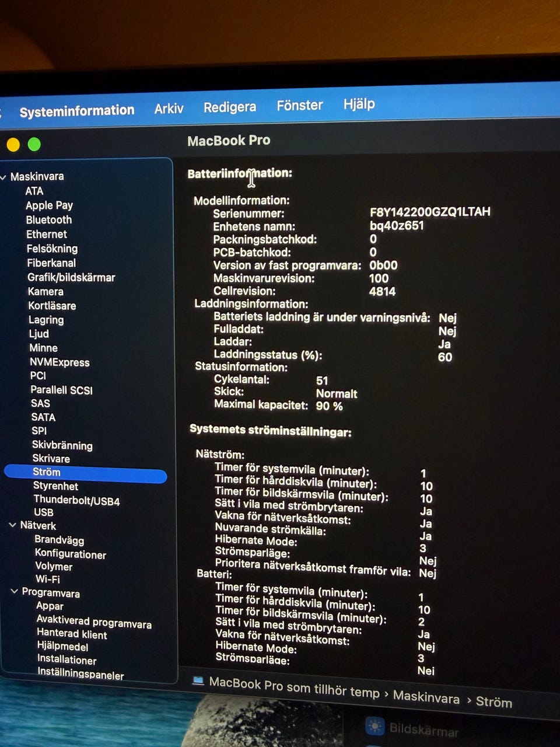Select Kortläsare in the sidebar

(52, 306)
